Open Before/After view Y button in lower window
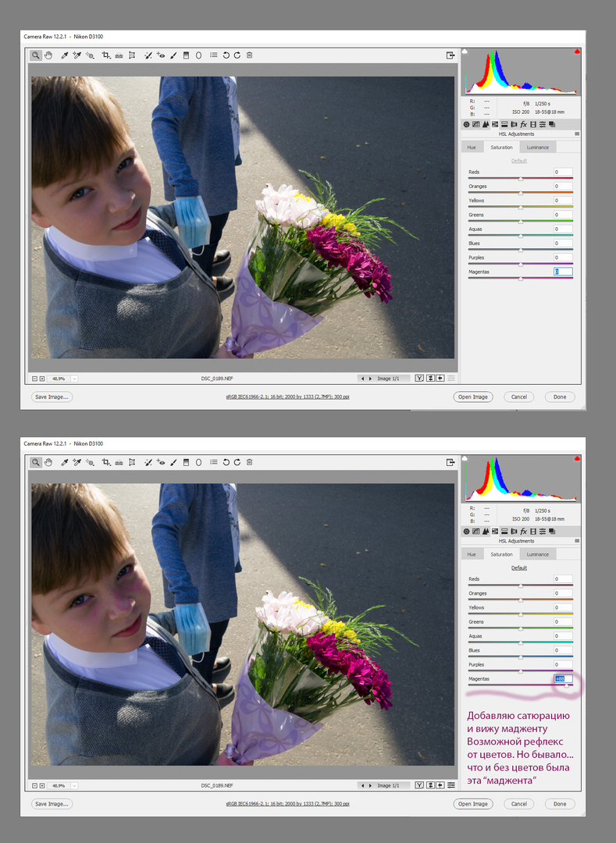 (419, 785)
